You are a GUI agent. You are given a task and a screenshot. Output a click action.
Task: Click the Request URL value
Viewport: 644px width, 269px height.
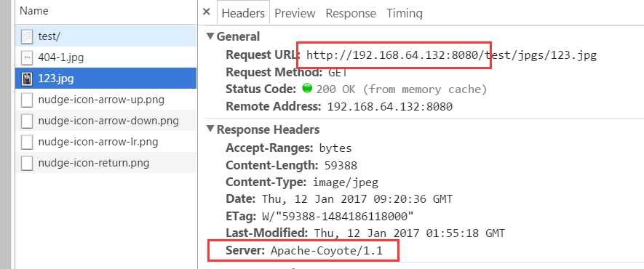(451, 55)
